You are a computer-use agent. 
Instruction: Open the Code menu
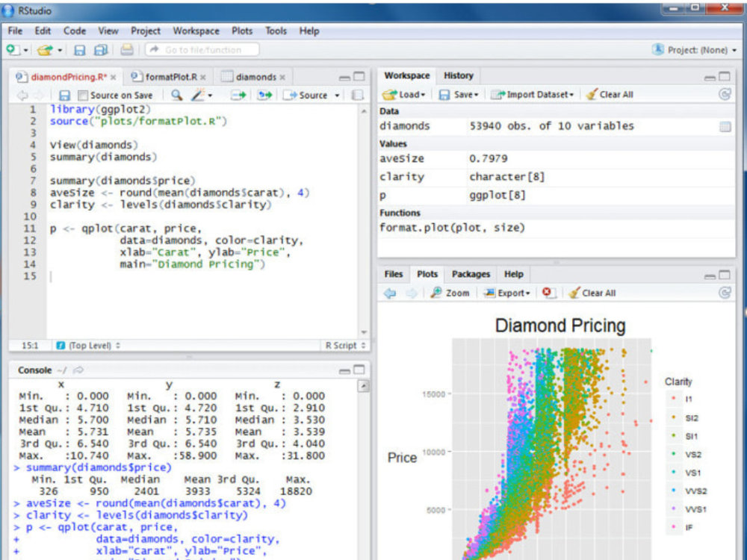pyautogui.click(x=75, y=31)
